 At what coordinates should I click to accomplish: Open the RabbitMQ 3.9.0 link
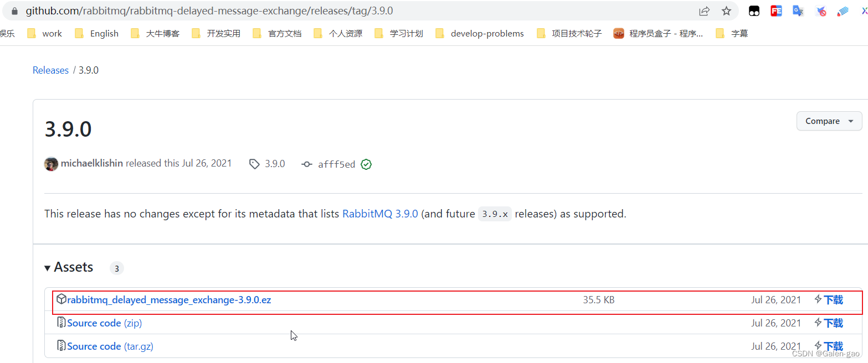(380, 214)
